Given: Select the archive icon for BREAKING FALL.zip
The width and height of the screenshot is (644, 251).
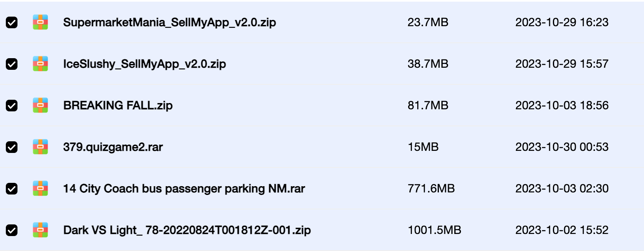Looking at the screenshot, I should [x=40, y=105].
